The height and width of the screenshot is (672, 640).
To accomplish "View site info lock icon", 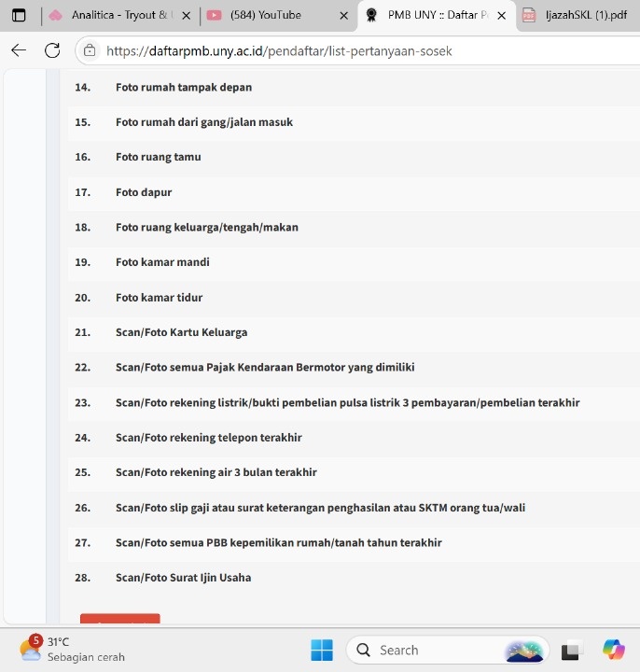I will click(90, 50).
